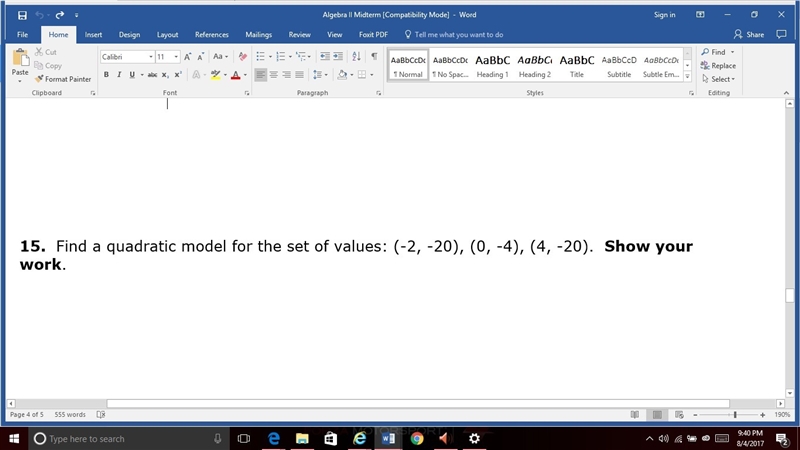Increase paragraph indent
This screenshot has height=450, width=800.
coord(338,57)
